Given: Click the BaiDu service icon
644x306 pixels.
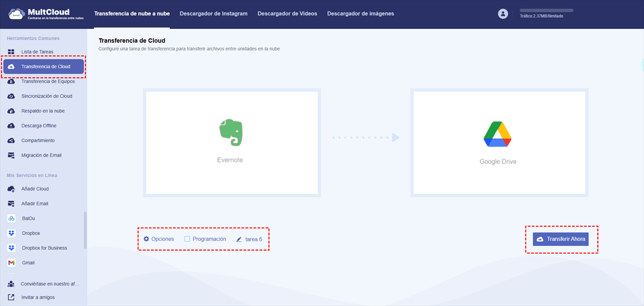Looking at the screenshot, I should click(11, 218).
